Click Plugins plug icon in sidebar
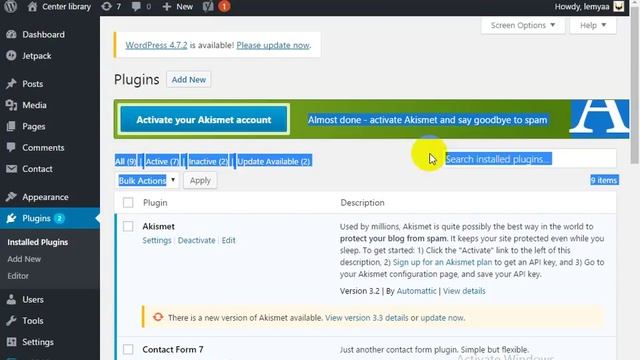Viewport: 640px width, 360px height. coord(11,218)
